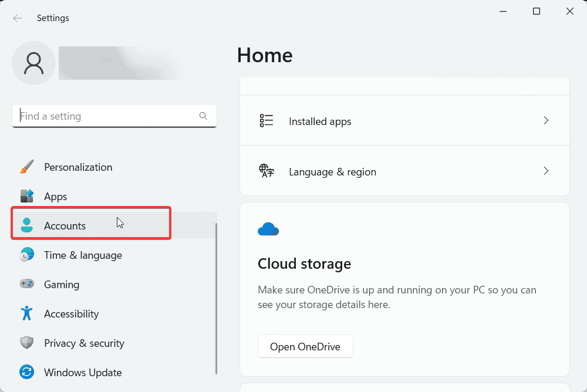Navigate to Gaming settings
The image size is (587, 392).
pos(114,284)
